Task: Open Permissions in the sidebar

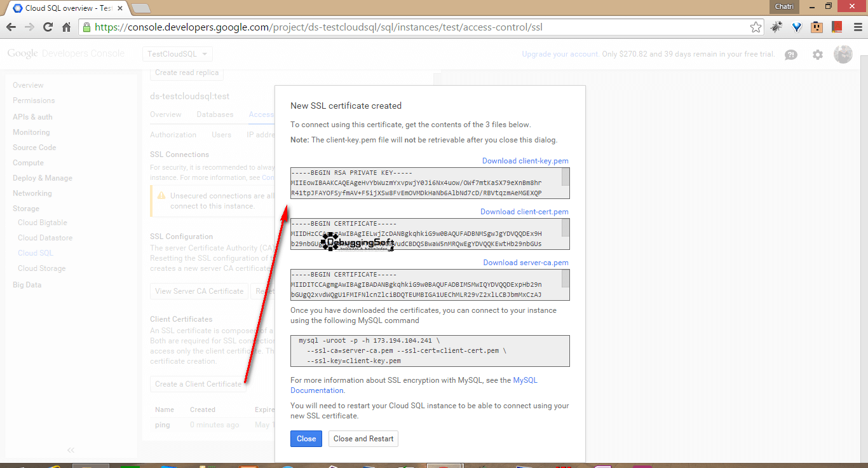Action: [34, 100]
